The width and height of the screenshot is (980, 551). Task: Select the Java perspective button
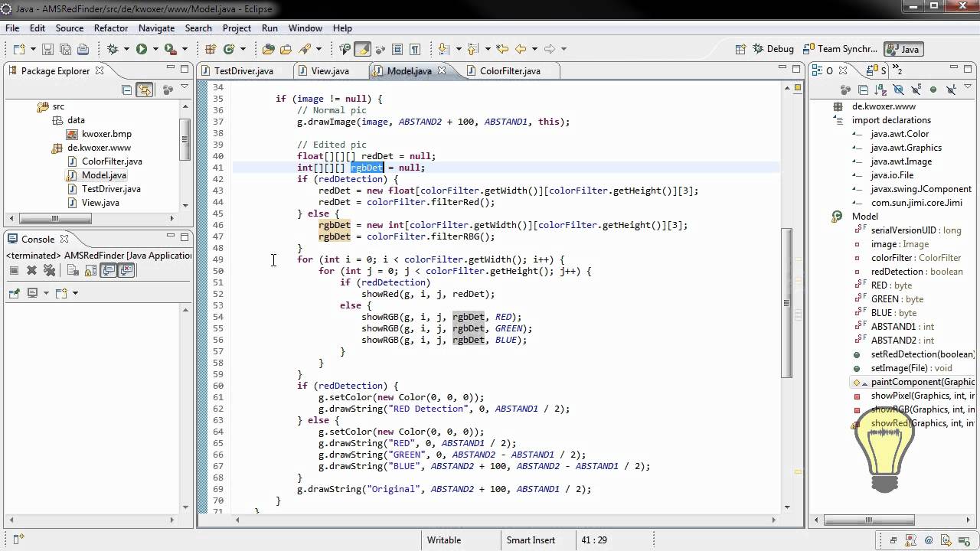(903, 49)
